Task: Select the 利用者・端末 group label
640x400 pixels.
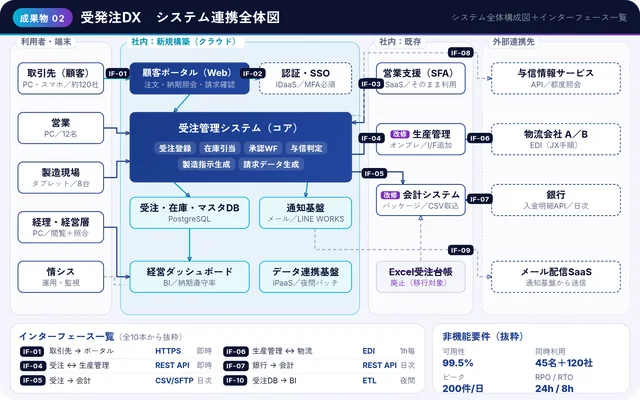Action: [x=46, y=42]
